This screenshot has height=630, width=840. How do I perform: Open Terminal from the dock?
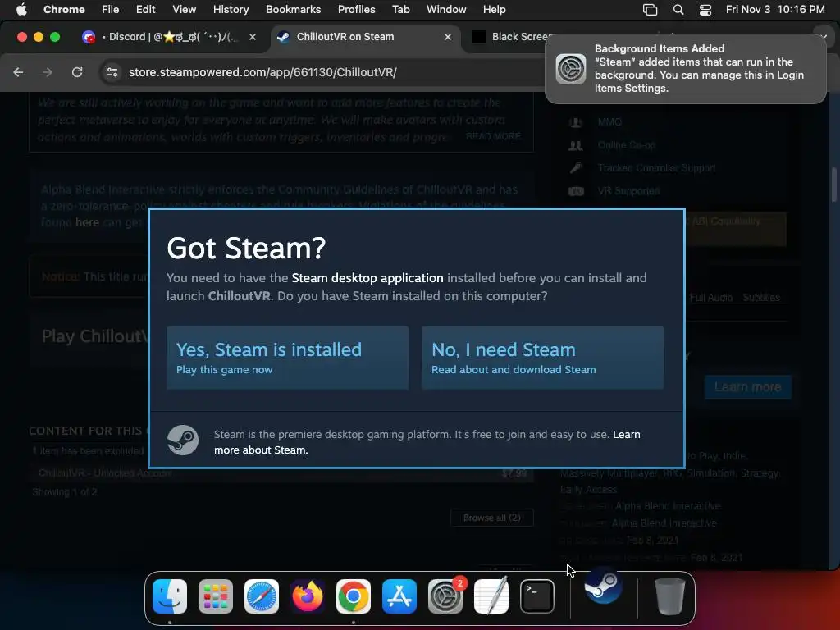[x=536, y=596]
